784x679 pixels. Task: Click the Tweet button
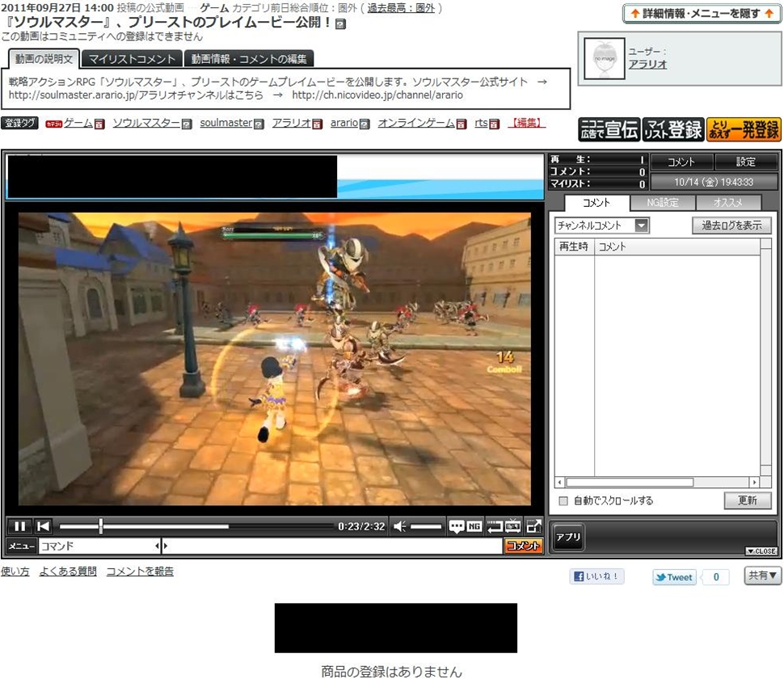pyautogui.click(x=674, y=577)
